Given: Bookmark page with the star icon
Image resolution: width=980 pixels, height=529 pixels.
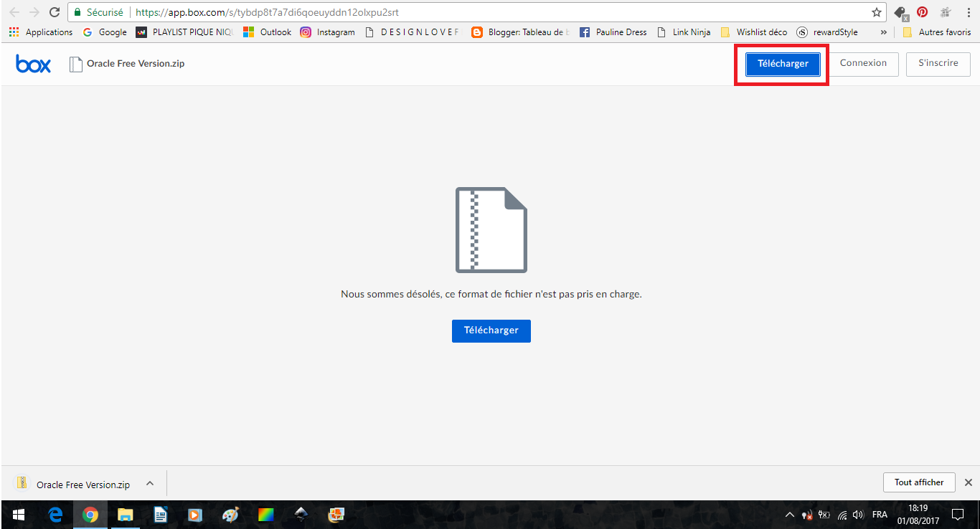Looking at the screenshot, I should tap(876, 12).
